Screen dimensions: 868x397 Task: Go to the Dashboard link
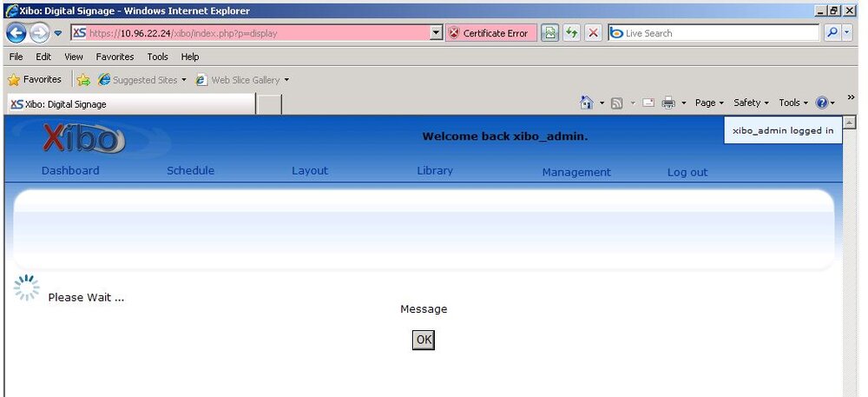click(x=70, y=170)
